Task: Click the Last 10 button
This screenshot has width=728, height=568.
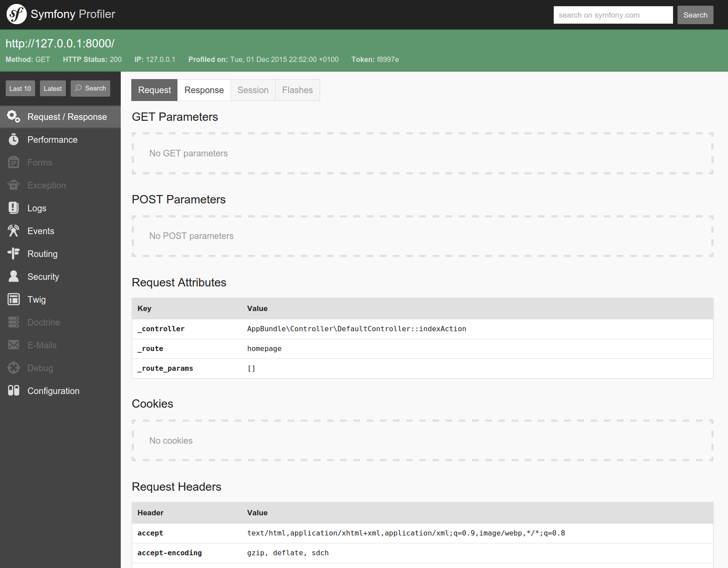Action: [20, 88]
